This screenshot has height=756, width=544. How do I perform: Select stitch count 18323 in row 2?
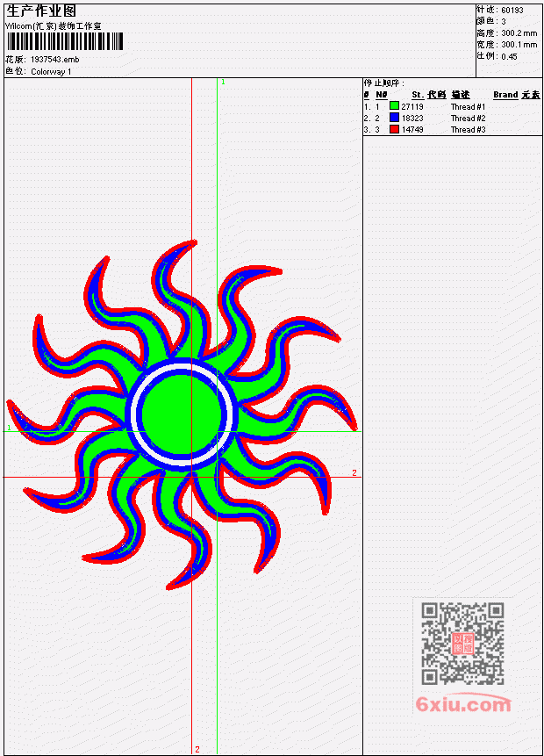pyautogui.click(x=412, y=119)
